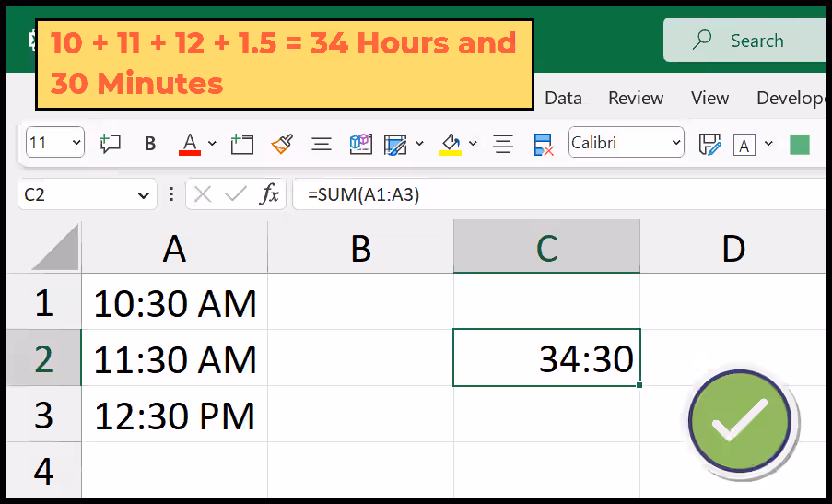The height and width of the screenshot is (504, 832).
Task: Click the wider center-align lines icon
Action: [502, 144]
